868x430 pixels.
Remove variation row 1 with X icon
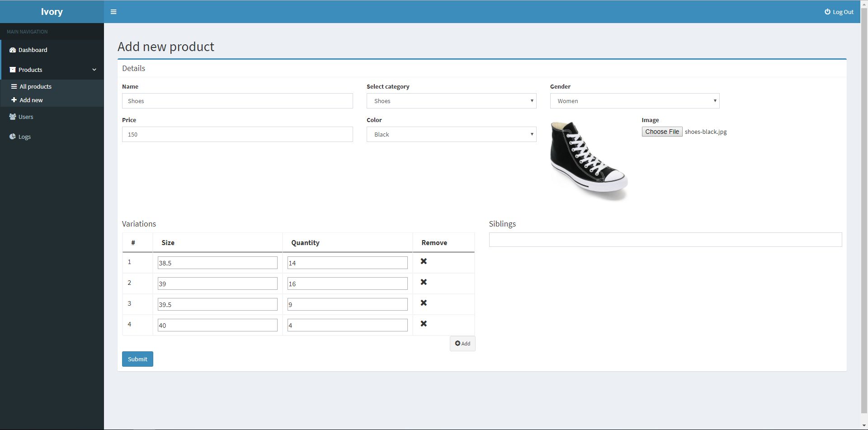click(424, 261)
